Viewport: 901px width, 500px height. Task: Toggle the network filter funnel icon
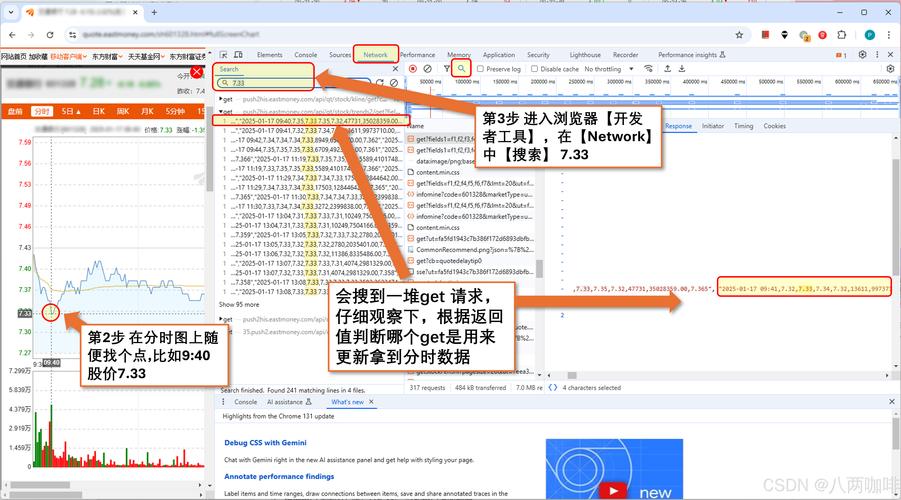pyautogui.click(x=446, y=68)
